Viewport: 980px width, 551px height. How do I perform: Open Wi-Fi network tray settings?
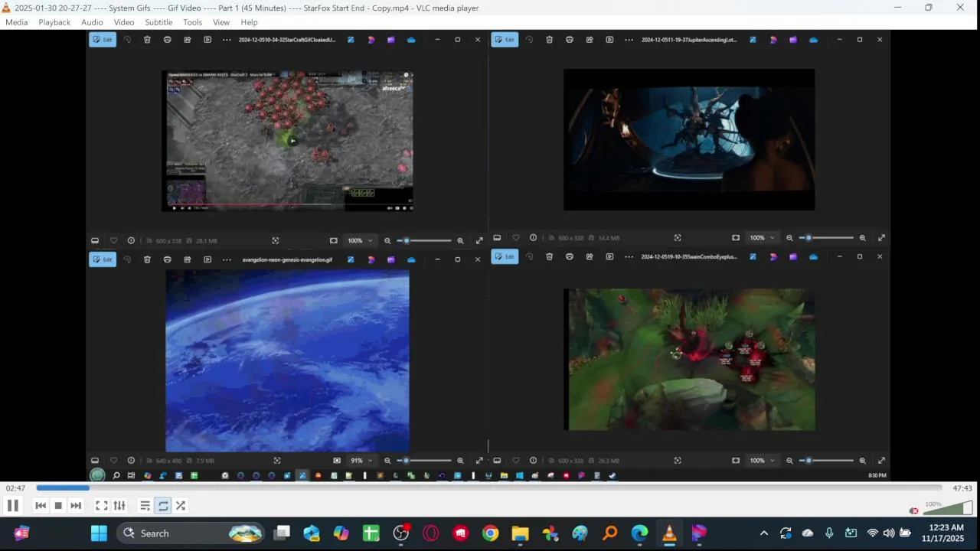pyautogui.click(x=872, y=533)
